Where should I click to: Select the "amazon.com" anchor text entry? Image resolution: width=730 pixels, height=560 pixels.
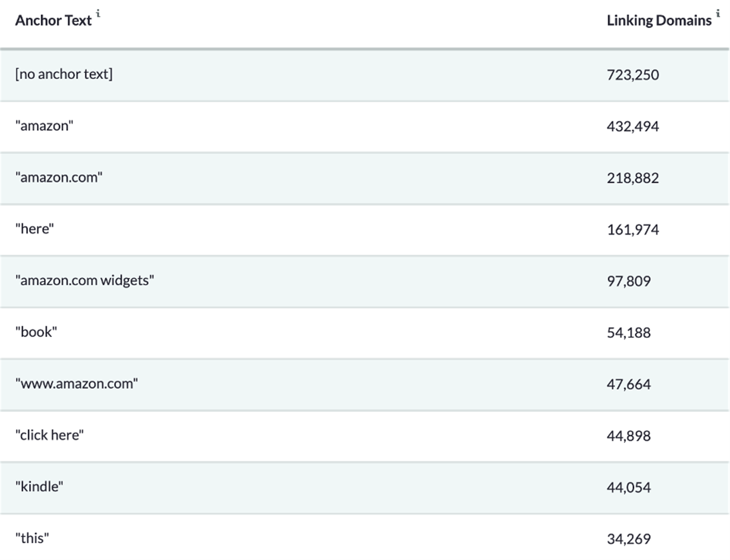click(x=59, y=177)
